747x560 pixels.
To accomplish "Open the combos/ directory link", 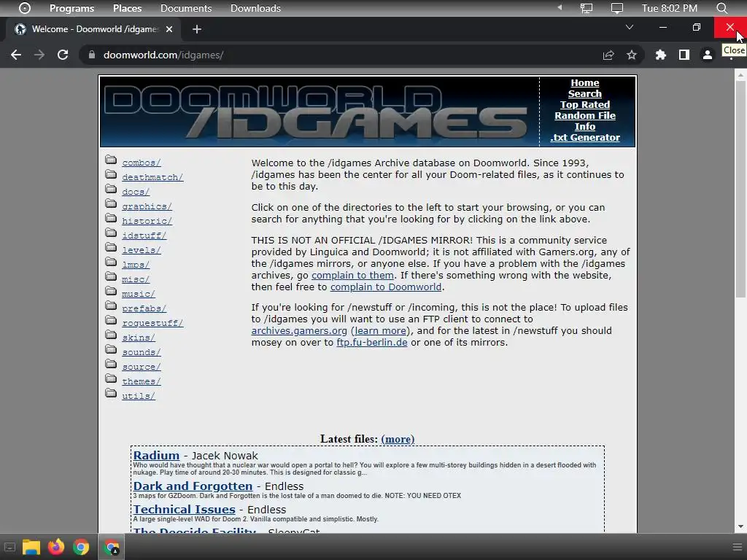I will [142, 163].
